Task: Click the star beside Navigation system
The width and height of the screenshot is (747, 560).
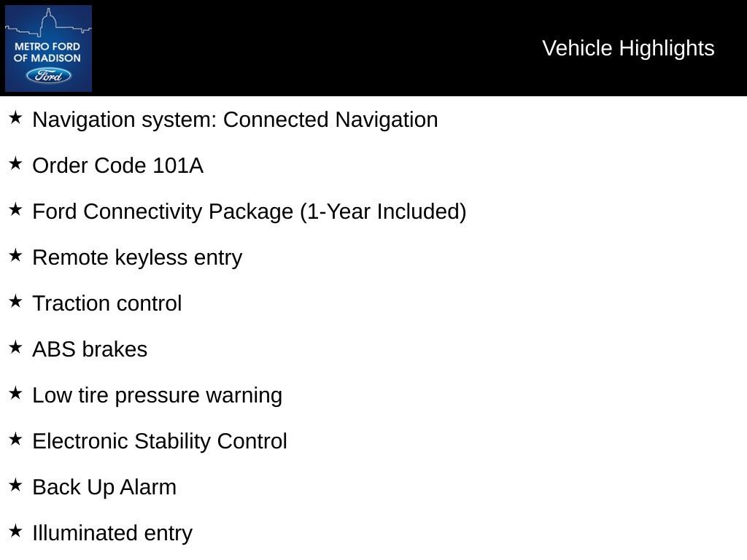Action: tap(15, 117)
